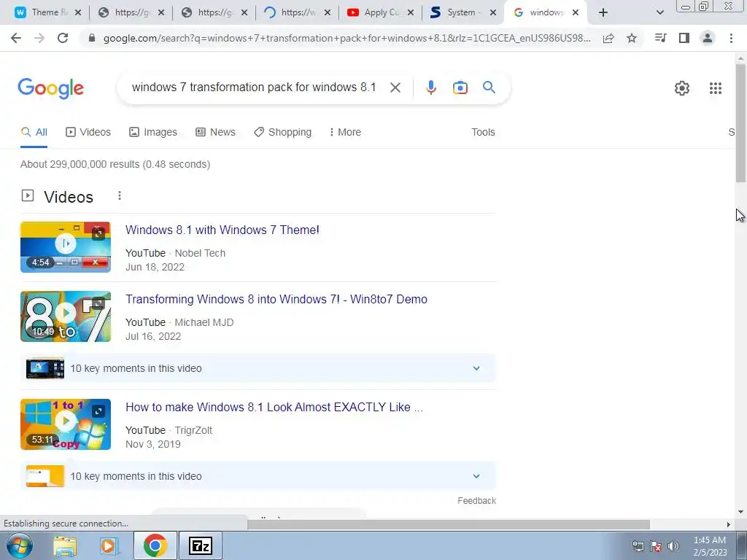The height and width of the screenshot is (560, 747).
Task: Click inside the Google search box text
Action: click(254, 87)
